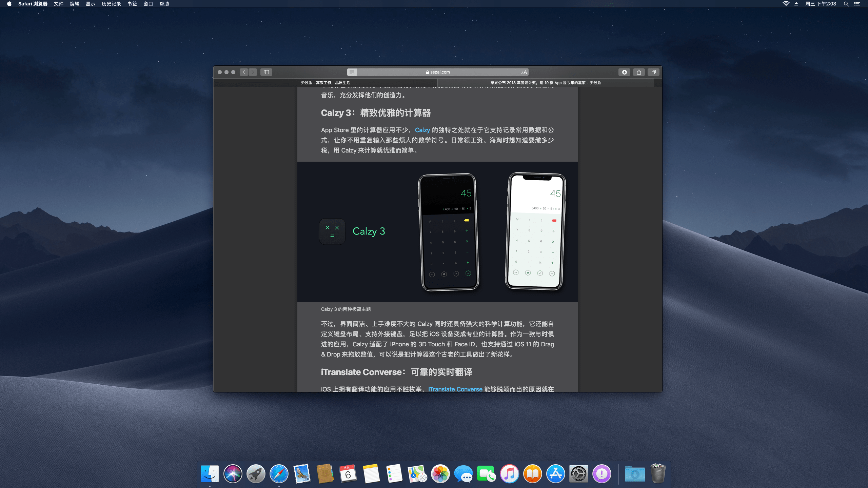Open System Preferences from the Dock
The image size is (868, 488).
(579, 473)
